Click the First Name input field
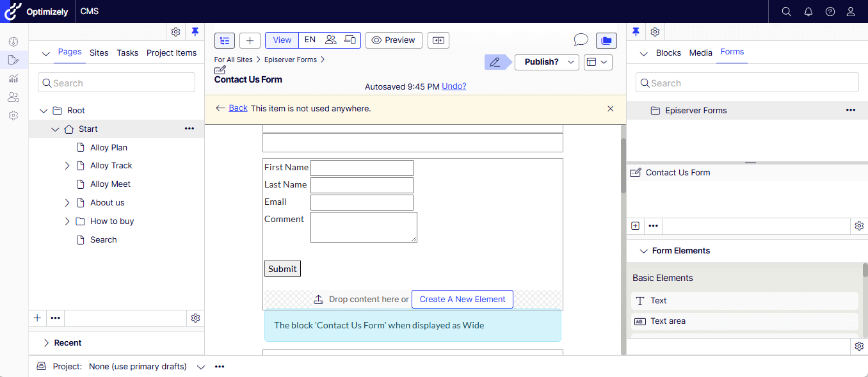This screenshot has height=377, width=868. pos(362,168)
